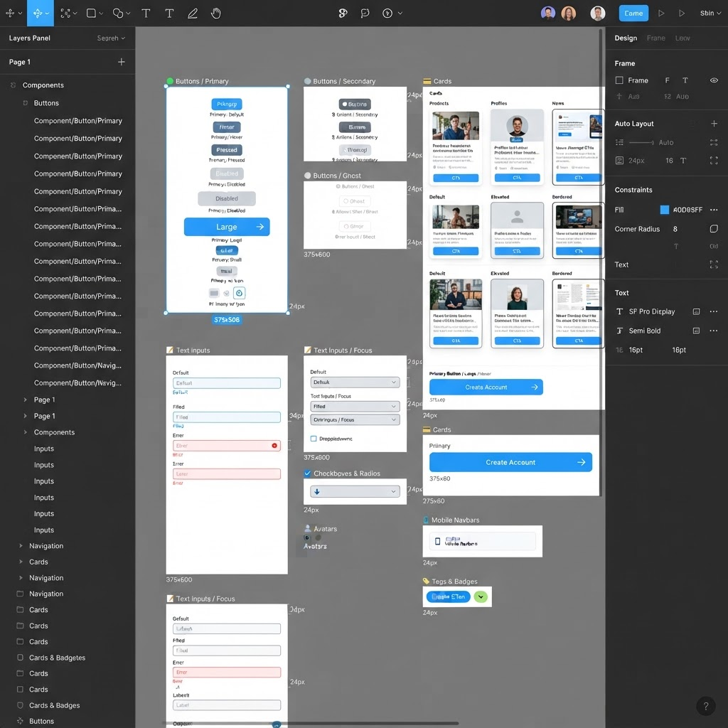
Task: Click the blue Came share button
Action: point(633,14)
